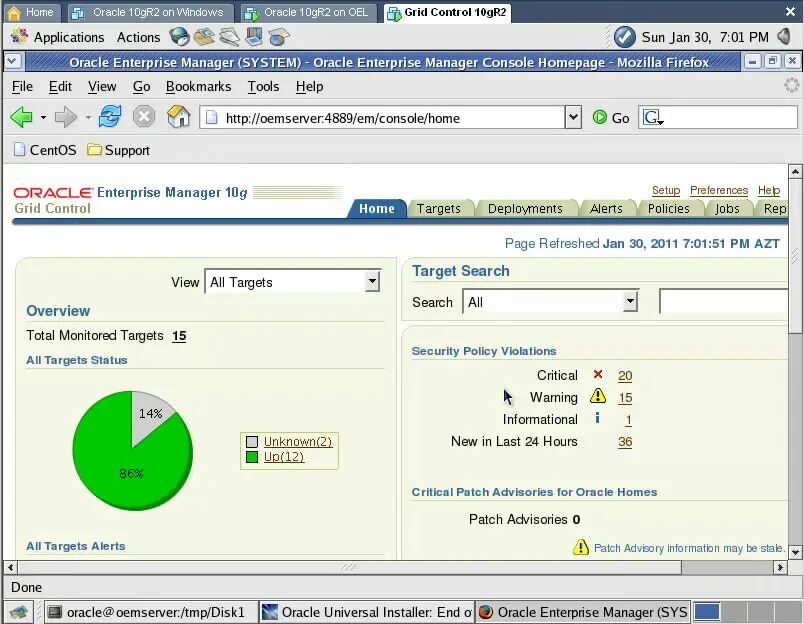Click the URL address bar
804x624 pixels.
click(x=382, y=118)
